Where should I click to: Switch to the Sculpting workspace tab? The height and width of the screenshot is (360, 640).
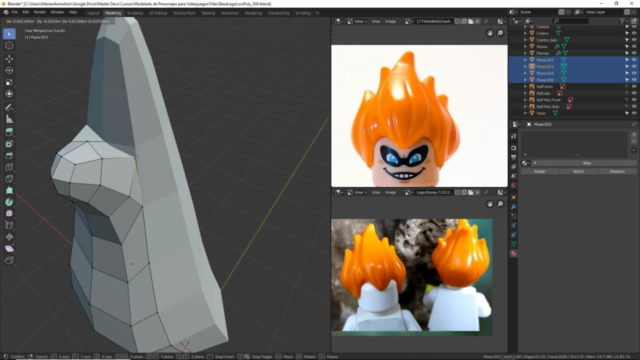(135, 13)
